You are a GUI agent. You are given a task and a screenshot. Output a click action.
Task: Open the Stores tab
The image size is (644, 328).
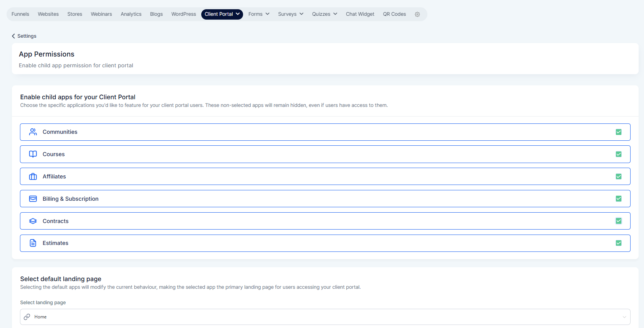(x=75, y=14)
